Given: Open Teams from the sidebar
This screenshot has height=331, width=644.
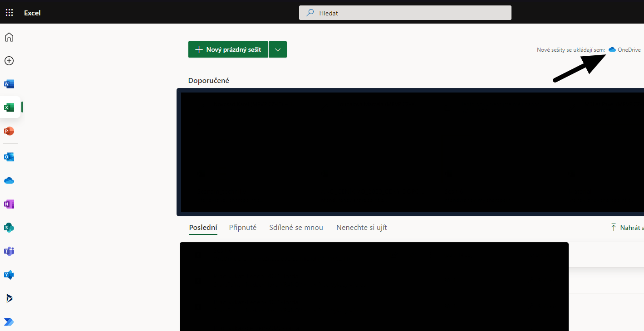Looking at the screenshot, I should 9,251.
